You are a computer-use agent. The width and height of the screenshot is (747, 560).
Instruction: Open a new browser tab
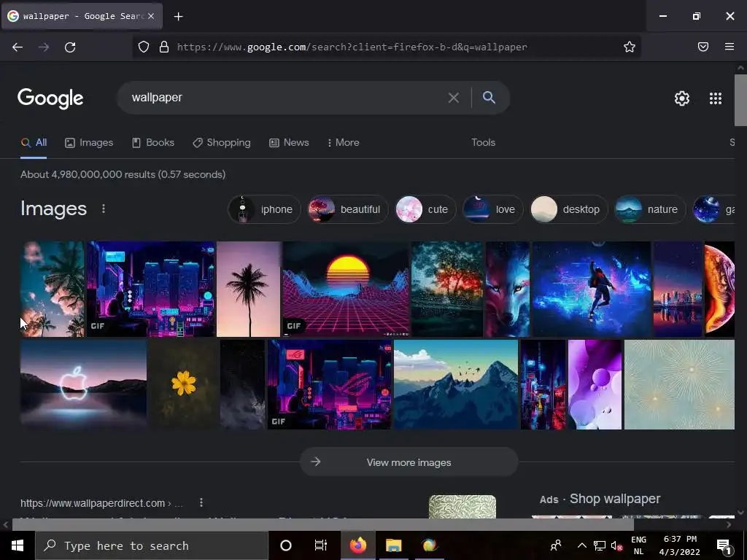[x=178, y=17]
